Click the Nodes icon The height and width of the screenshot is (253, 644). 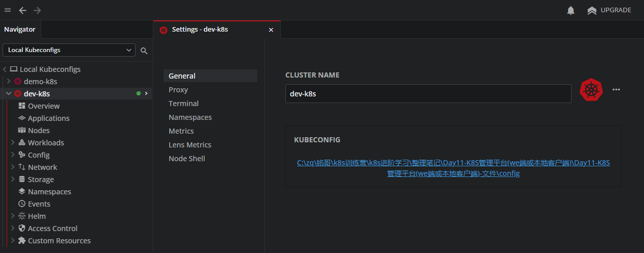(x=22, y=130)
